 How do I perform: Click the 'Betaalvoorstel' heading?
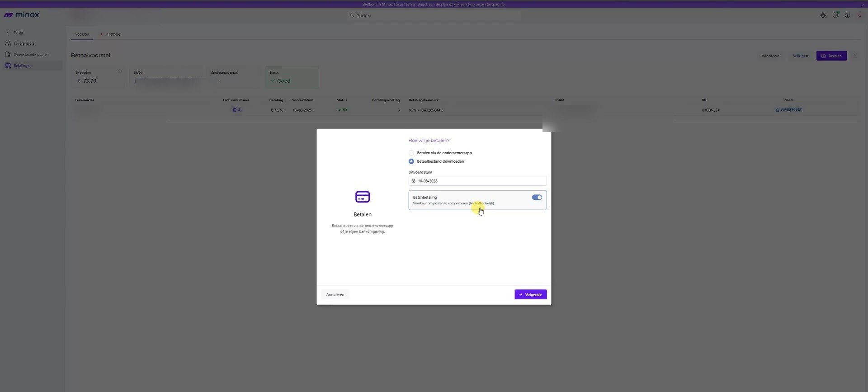pos(90,56)
